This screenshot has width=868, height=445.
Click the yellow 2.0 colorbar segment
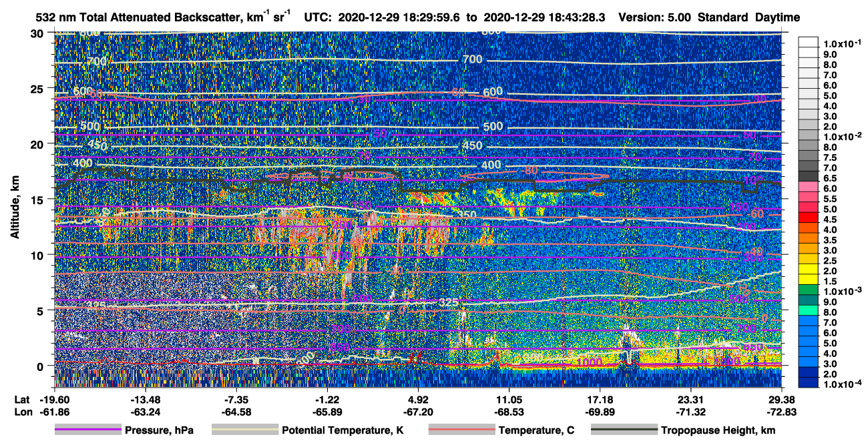[x=809, y=272]
